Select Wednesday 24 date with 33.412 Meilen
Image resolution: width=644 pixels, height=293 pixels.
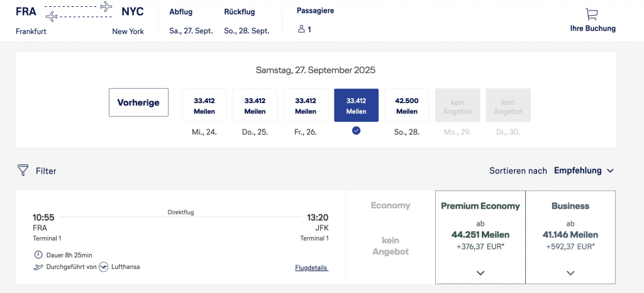[204, 105]
